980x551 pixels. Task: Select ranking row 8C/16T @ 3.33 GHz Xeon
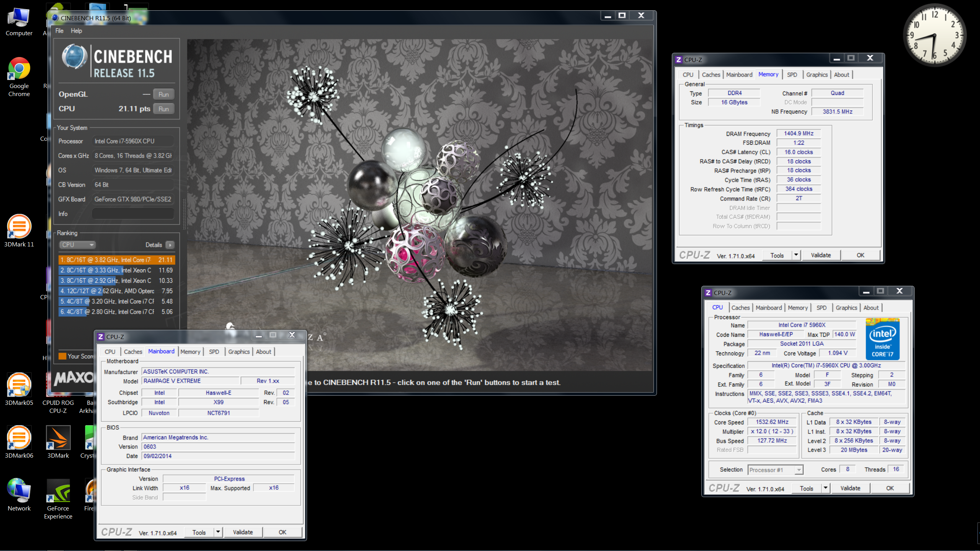(x=117, y=270)
